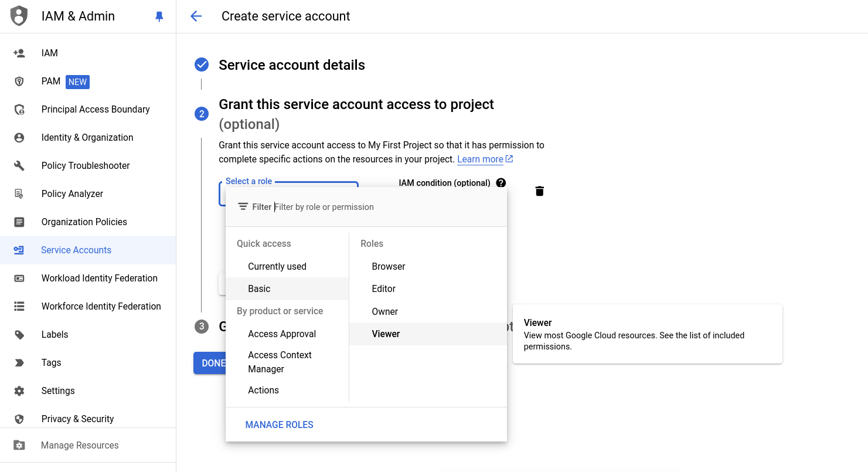This screenshot has height=472, width=868.
Task: Click the Settings gear icon
Action: [x=19, y=391]
